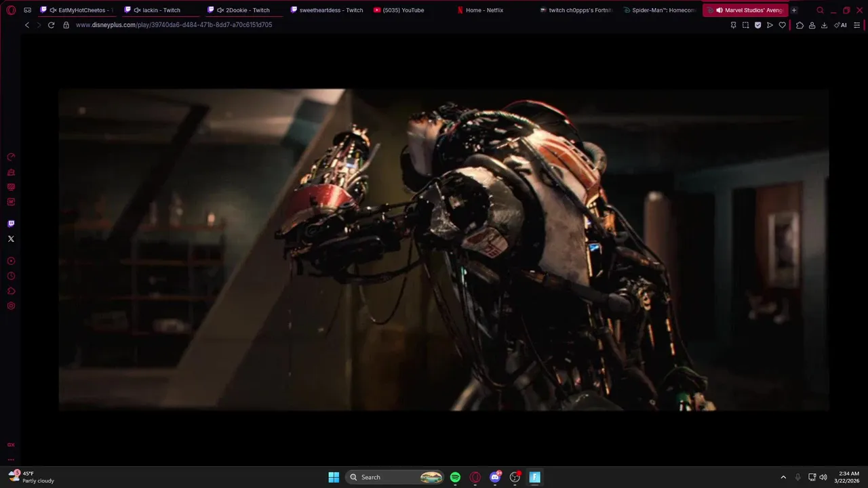Go back to the previous page

[x=27, y=25]
